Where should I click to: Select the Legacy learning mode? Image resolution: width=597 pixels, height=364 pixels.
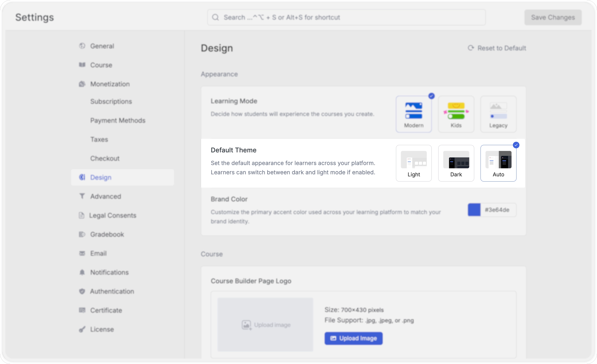[x=498, y=114]
